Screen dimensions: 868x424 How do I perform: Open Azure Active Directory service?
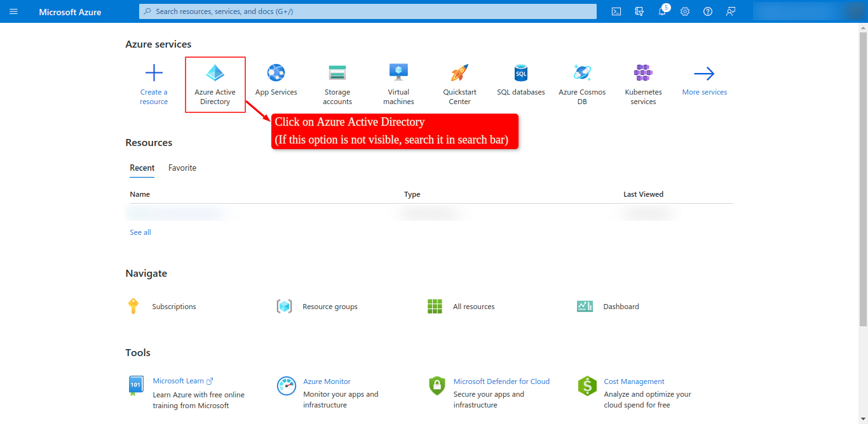point(215,84)
